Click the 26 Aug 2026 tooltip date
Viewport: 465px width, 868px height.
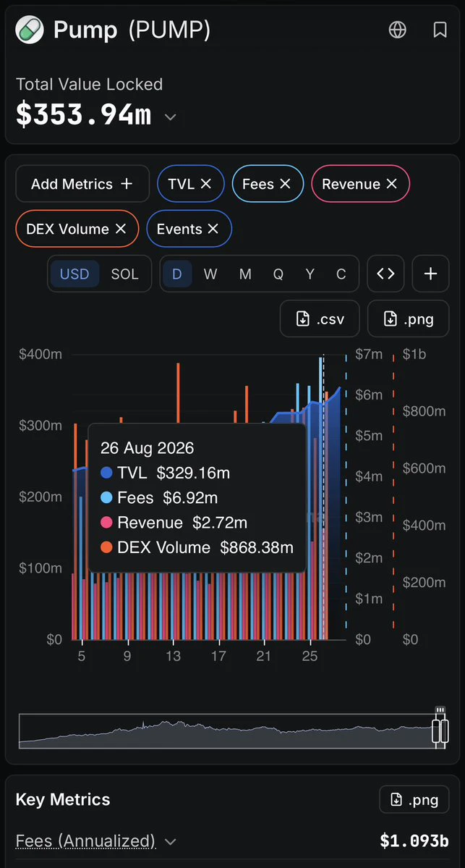click(147, 447)
